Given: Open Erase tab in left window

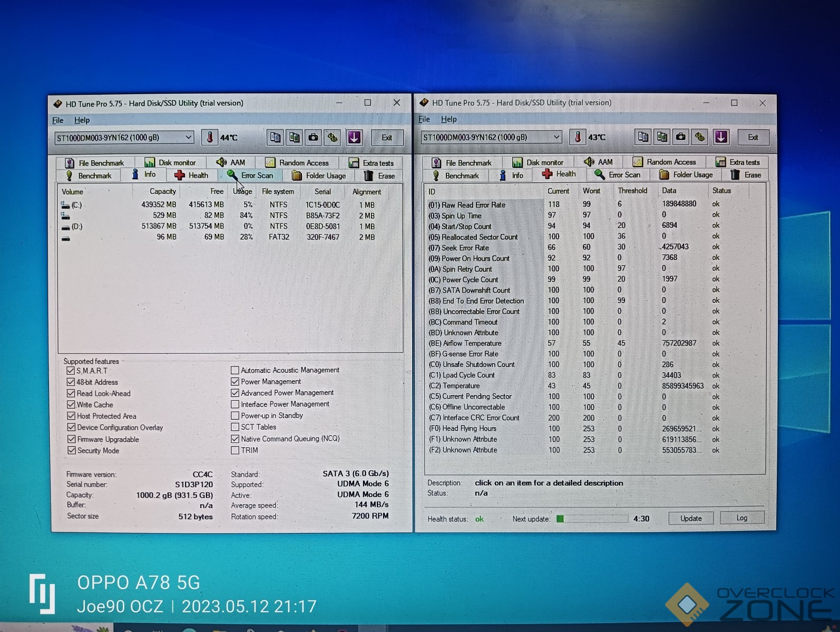Looking at the screenshot, I should click(379, 176).
